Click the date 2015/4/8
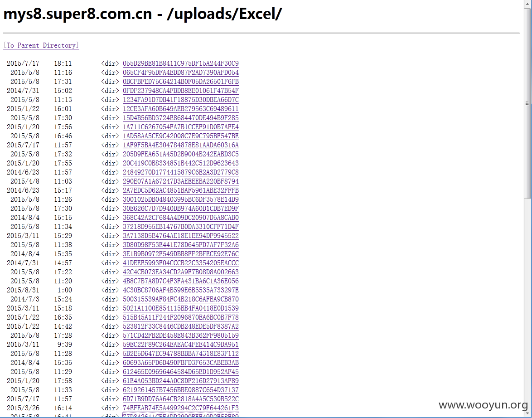Screen dimensions: 532x418 [25, 181]
